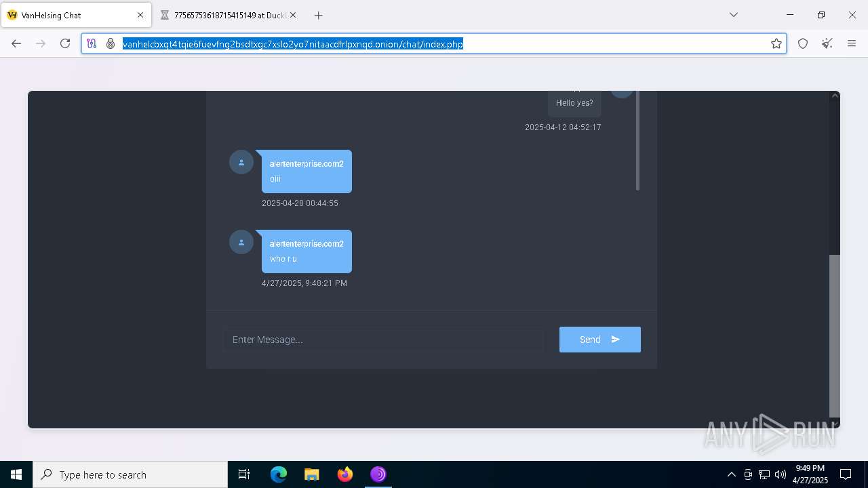Image resolution: width=868 pixels, height=488 pixels.
Task: Restore down the browser window
Action: tap(821, 15)
